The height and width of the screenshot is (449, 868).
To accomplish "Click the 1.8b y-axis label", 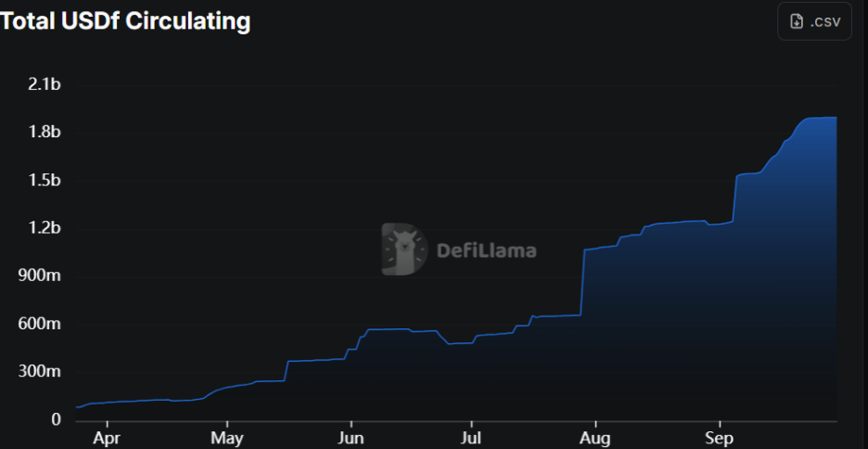I will click(x=45, y=133).
